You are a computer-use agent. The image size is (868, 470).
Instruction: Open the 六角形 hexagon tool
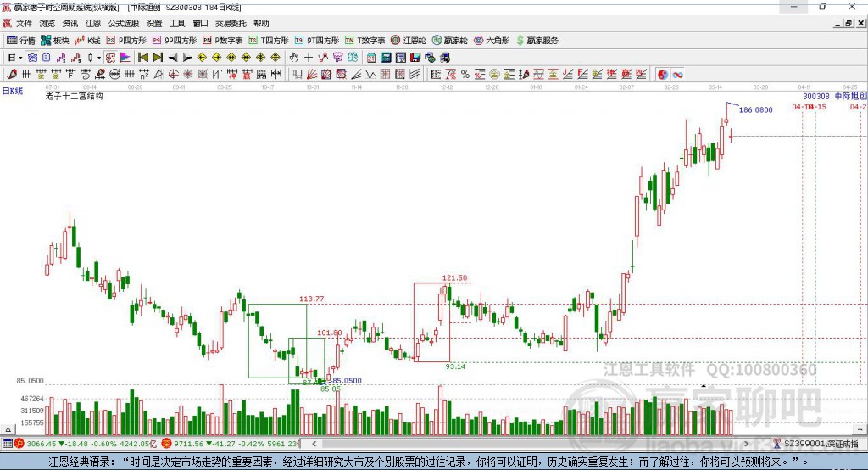[492, 41]
